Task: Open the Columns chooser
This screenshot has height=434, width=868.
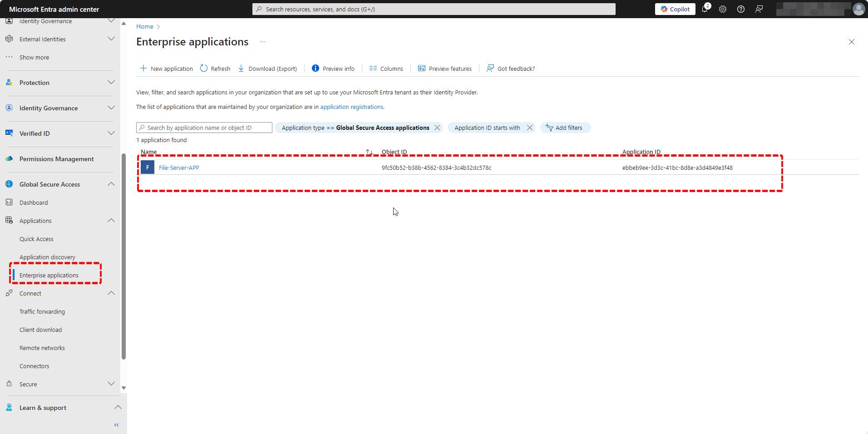Action: (386, 69)
